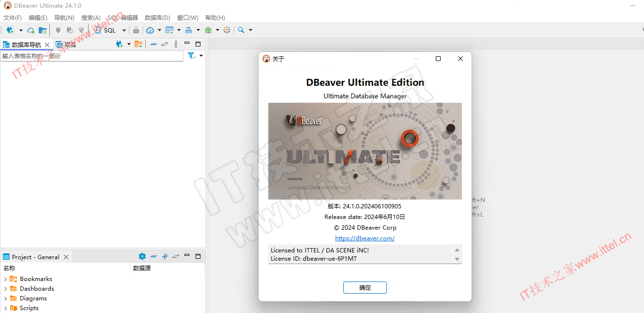Open the https://dbeaver.com/ link
The width and height of the screenshot is (644, 313).
(x=365, y=238)
